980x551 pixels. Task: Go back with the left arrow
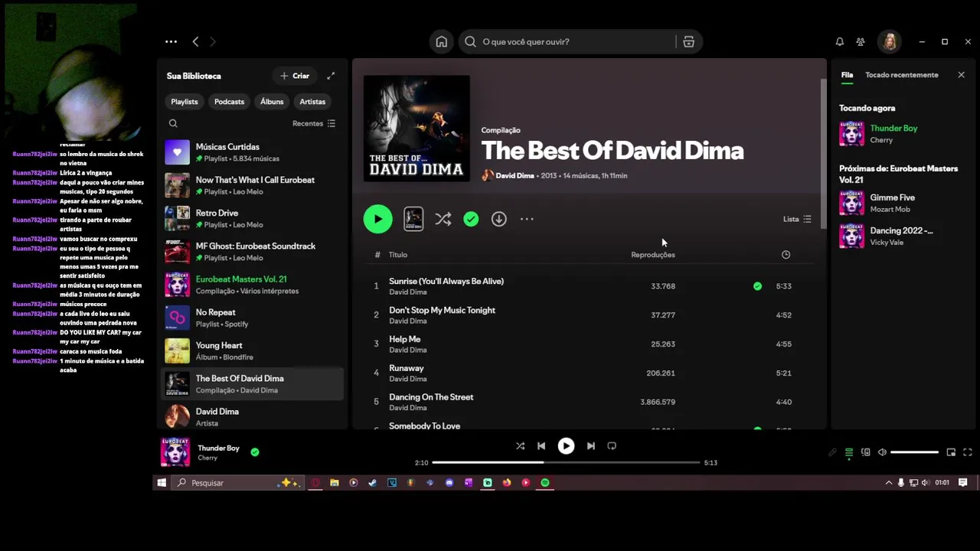click(195, 42)
